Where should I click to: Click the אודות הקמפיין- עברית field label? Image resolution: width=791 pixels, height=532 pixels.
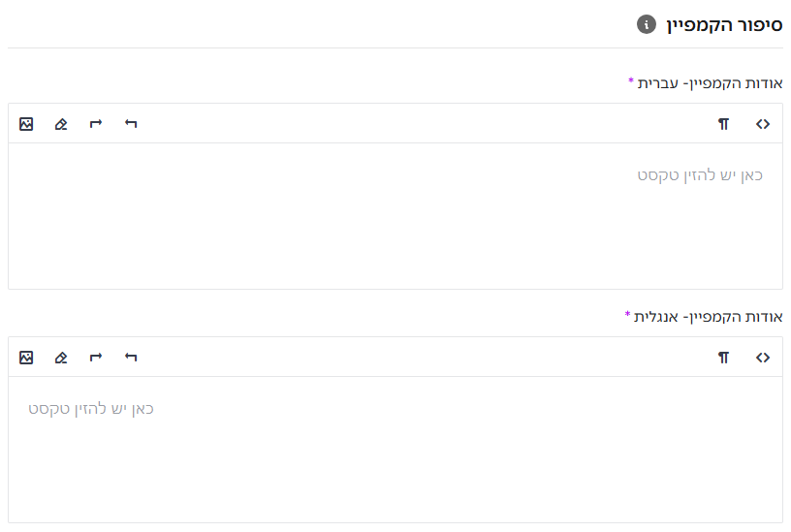coord(710,83)
